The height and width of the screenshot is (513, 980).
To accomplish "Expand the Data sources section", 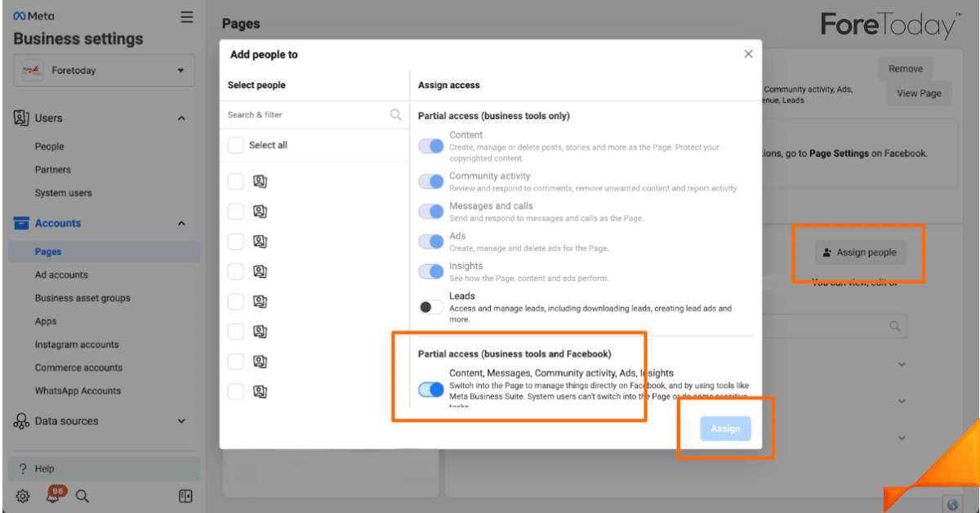I will [x=181, y=422].
